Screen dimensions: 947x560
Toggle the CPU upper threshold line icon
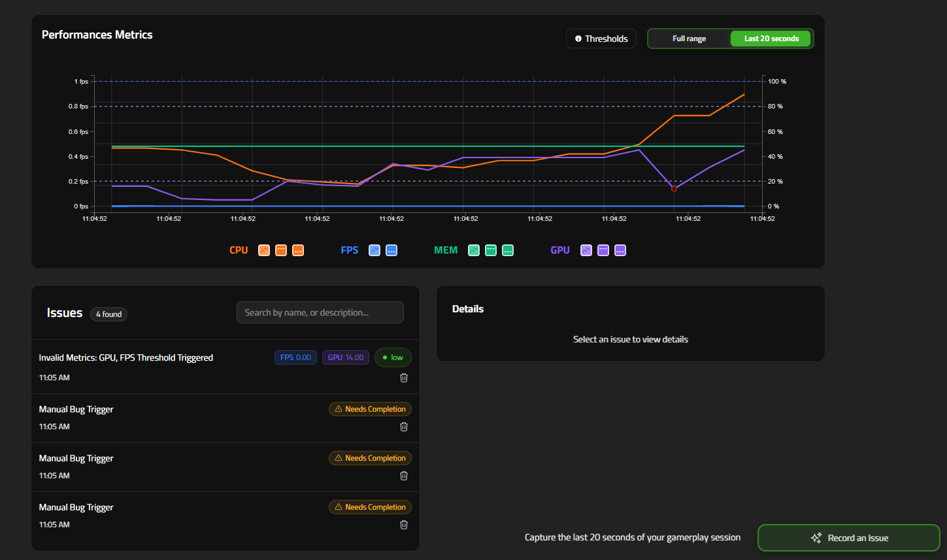(281, 250)
